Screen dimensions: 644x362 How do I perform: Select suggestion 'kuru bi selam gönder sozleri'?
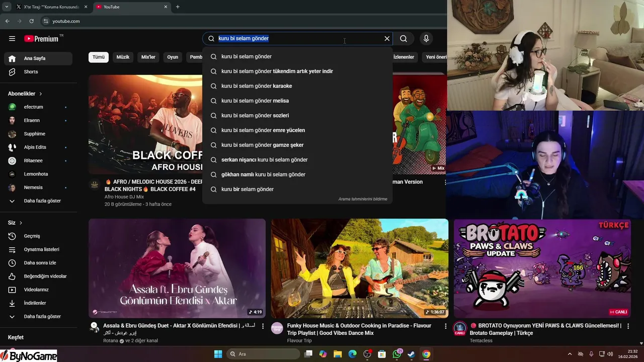297,116
